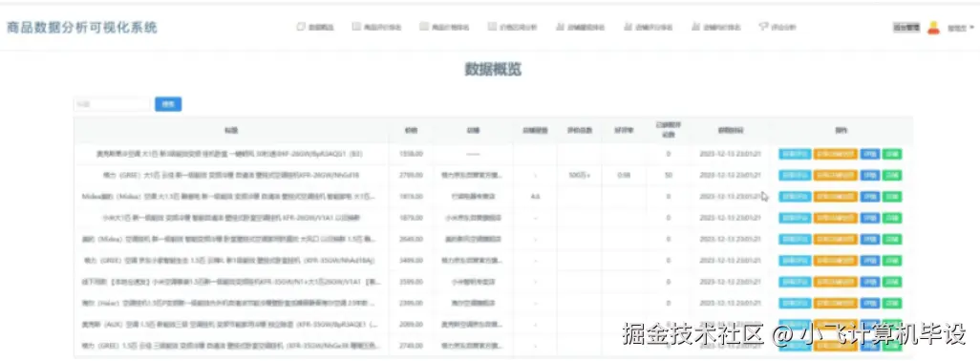This screenshot has height=361, width=980.
Task: Click the search input field above the table
Action: tap(113, 104)
